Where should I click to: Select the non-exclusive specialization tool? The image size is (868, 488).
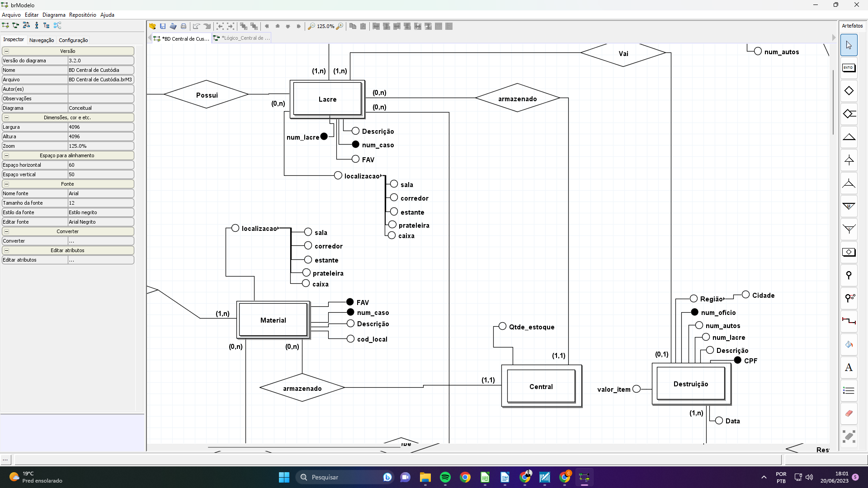(849, 183)
